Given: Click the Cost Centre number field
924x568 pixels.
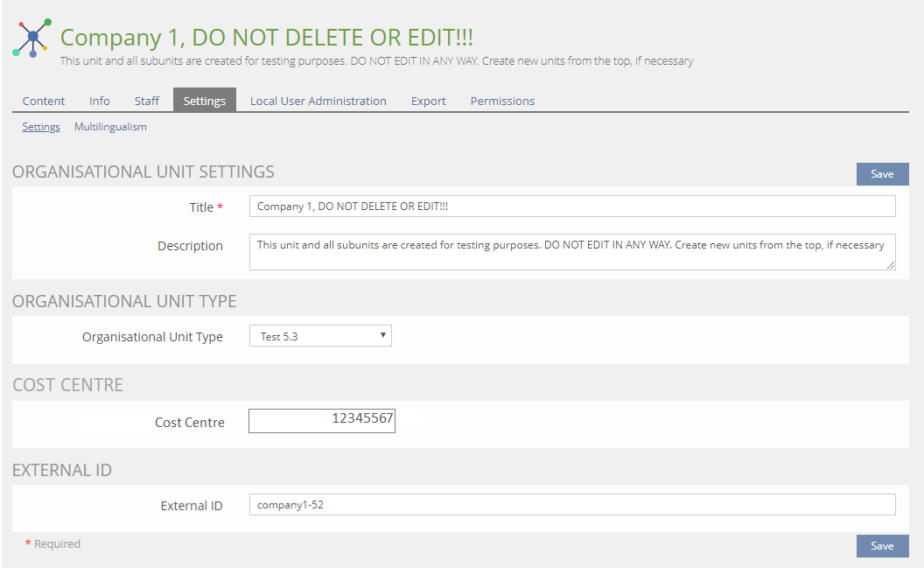Looking at the screenshot, I should 322,421.
